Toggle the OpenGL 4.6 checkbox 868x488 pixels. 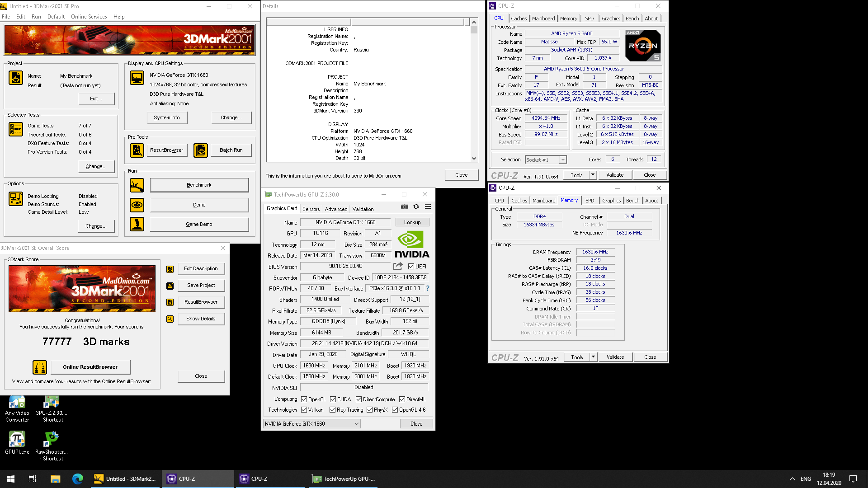click(x=395, y=410)
